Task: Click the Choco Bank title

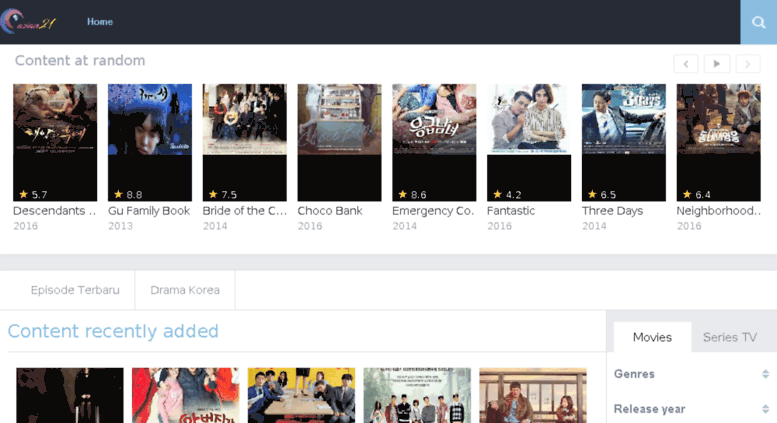Action: (330, 211)
